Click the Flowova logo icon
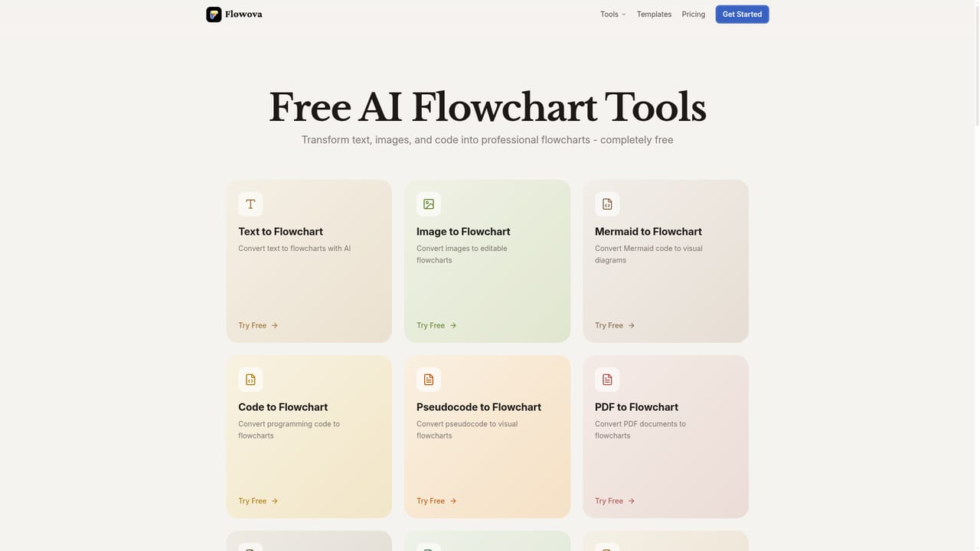The width and height of the screenshot is (980, 551). [214, 15]
